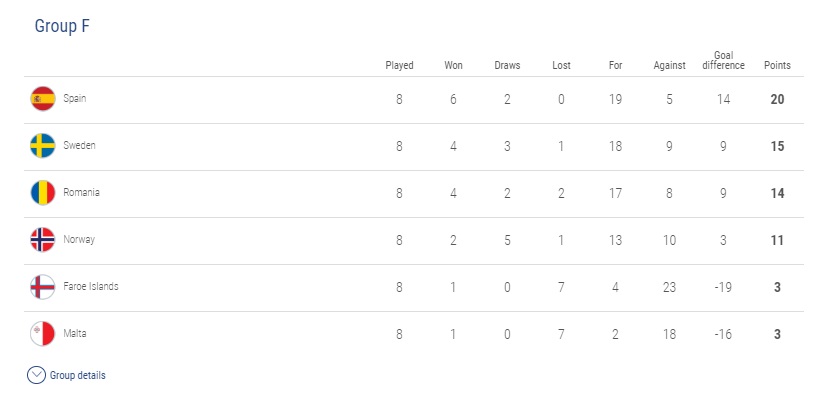Open the Sweden team name link
The image size is (813, 393).
(x=79, y=145)
